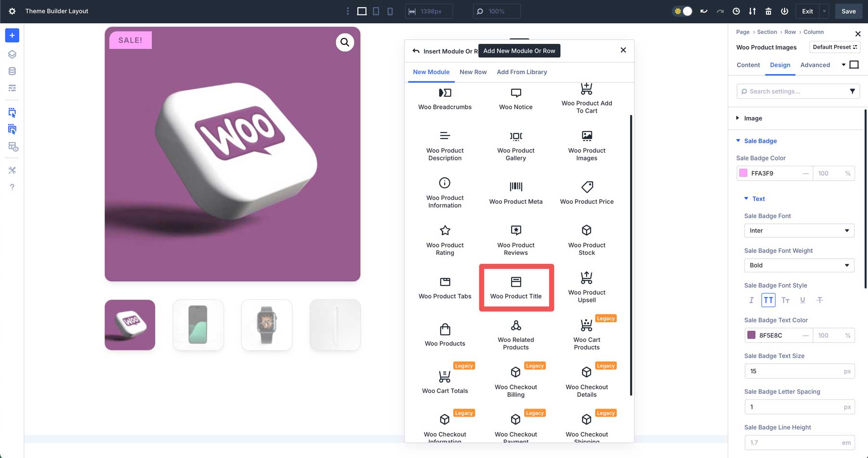Switch to the Advanced tab
868x458 pixels.
coord(815,65)
